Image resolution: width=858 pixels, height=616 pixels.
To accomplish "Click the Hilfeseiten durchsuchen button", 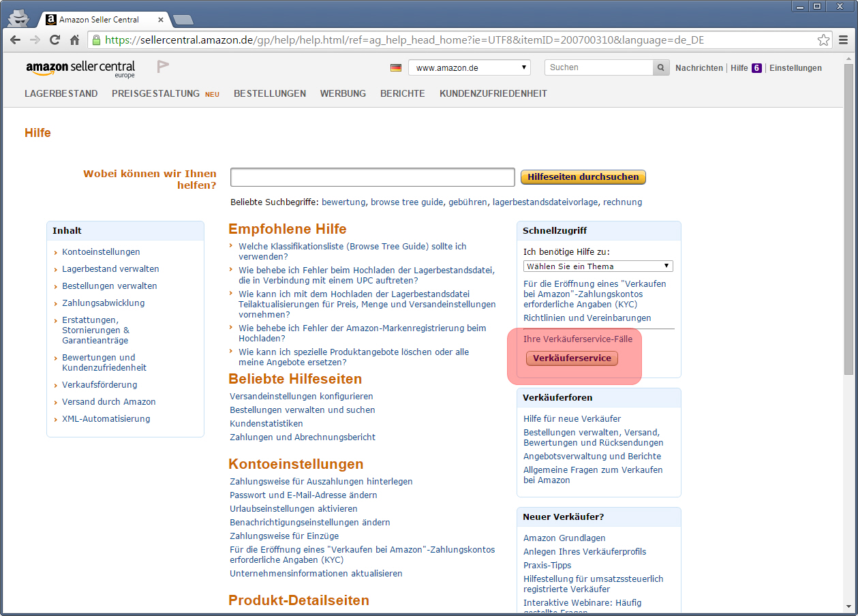I will coord(583,176).
